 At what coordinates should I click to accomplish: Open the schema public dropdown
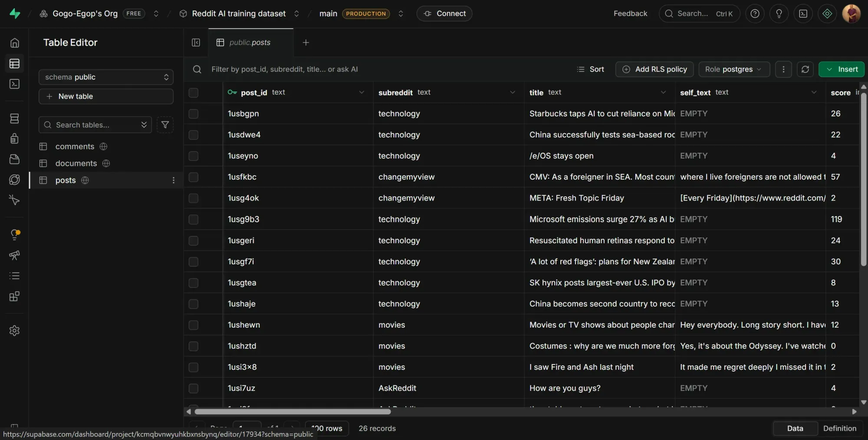click(106, 77)
